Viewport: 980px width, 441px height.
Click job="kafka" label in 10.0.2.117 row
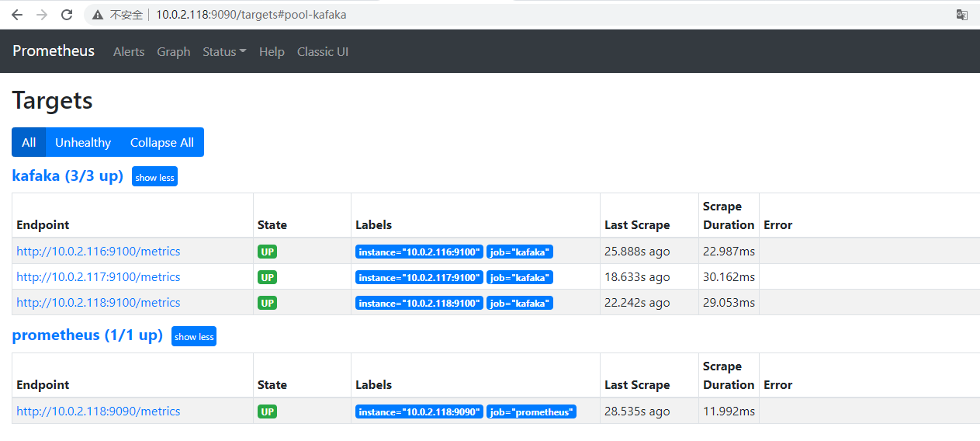click(x=520, y=277)
